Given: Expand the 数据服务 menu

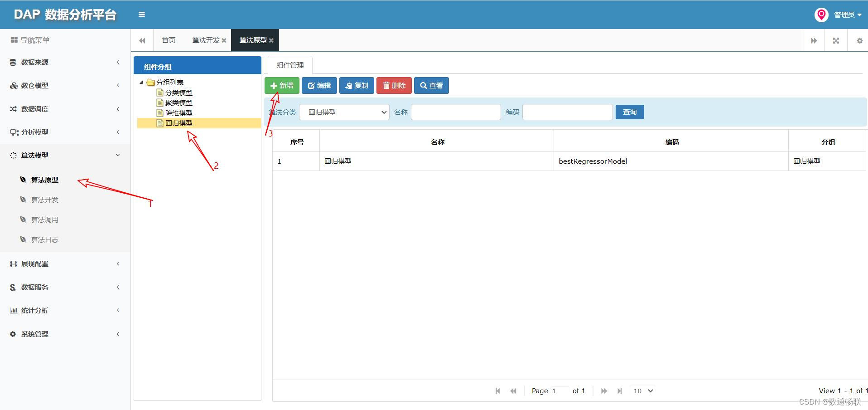Looking at the screenshot, I should pyautogui.click(x=65, y=288).
